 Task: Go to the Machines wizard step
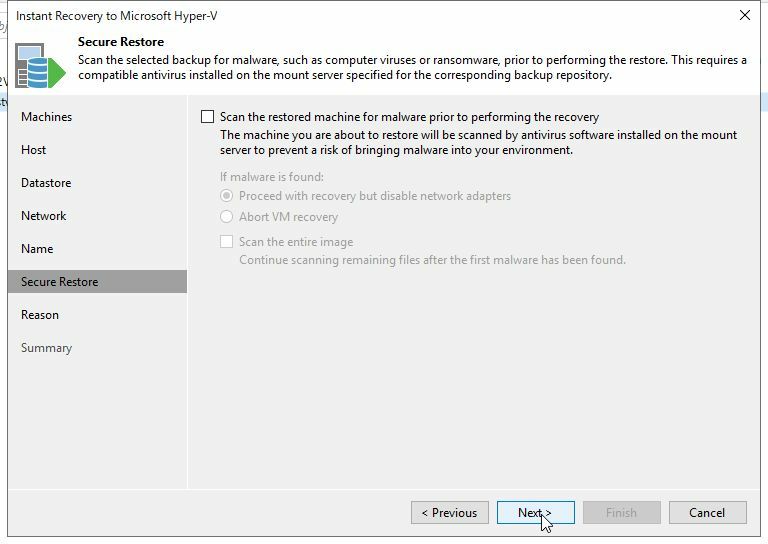(x=46, y=117)
